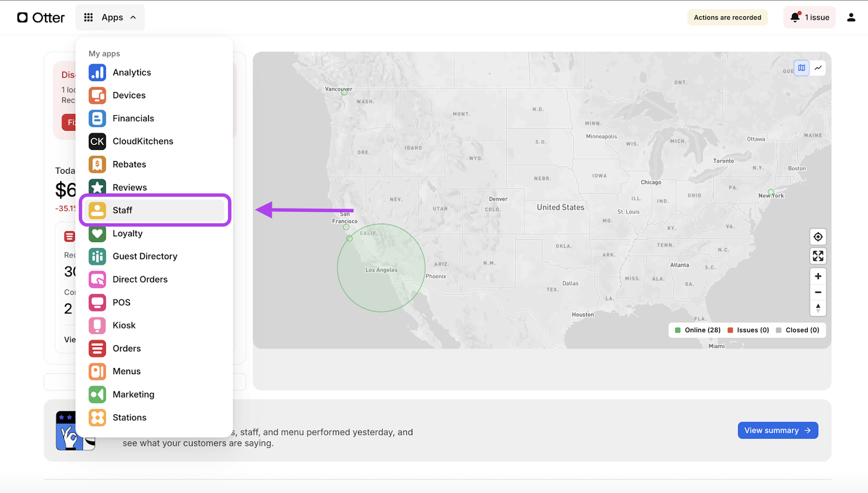Click the user profile icon

tap(851, 17)
